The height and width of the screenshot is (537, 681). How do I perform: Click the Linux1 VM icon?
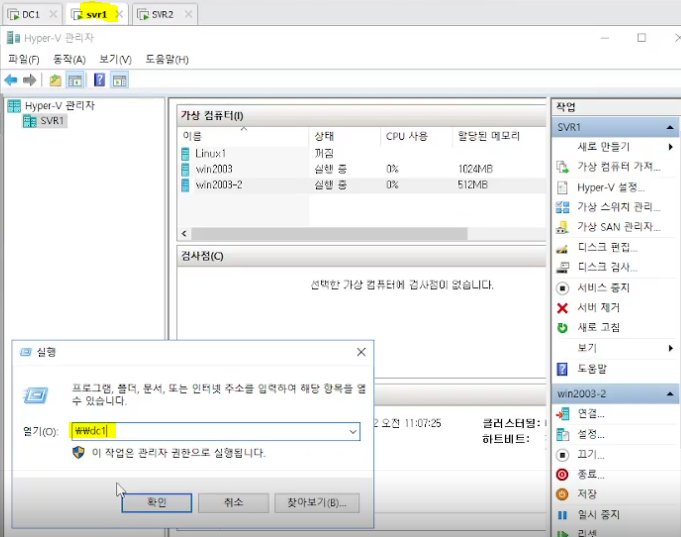pos(185,153)
